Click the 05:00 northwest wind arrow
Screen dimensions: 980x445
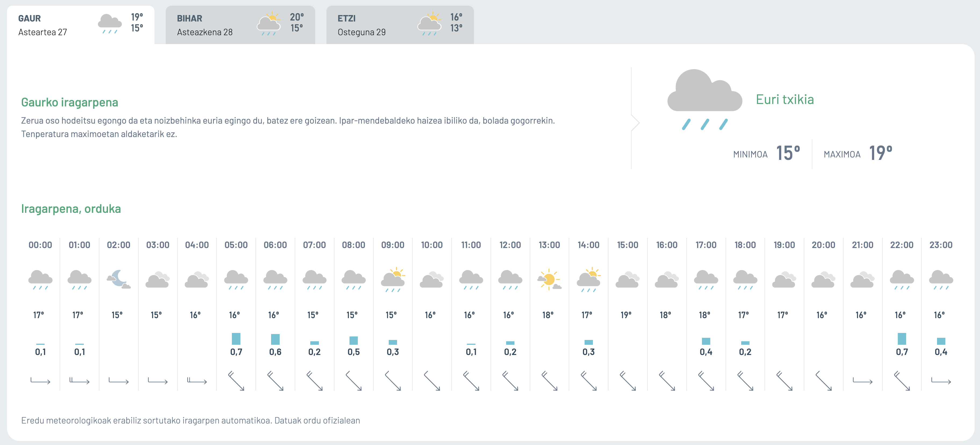(236, 381)
